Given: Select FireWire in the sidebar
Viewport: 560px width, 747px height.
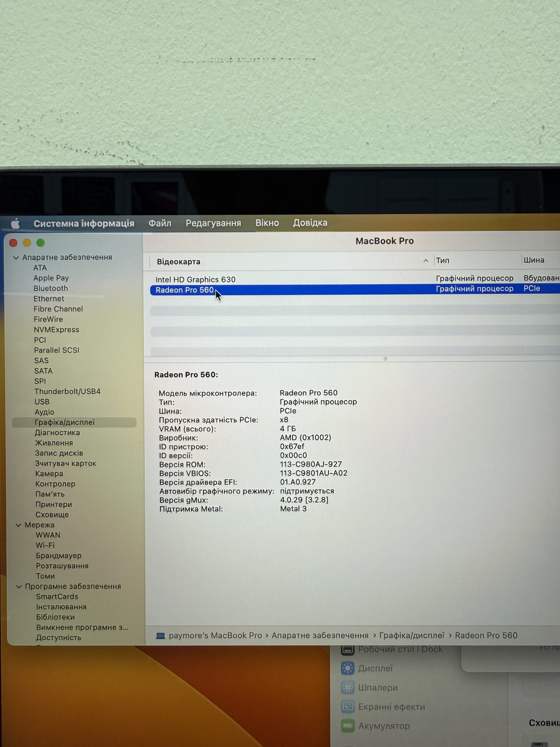Looking at the screenshot, I should pos(48,320).
